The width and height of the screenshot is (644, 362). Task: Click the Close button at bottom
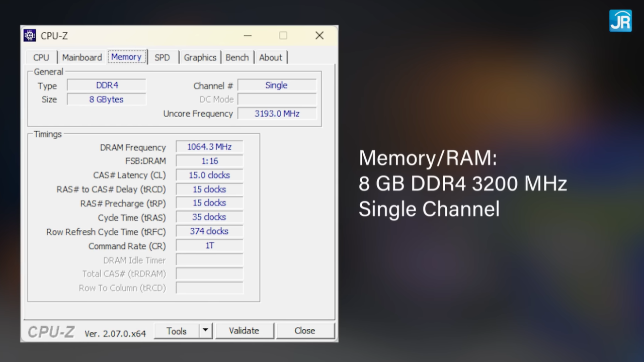(305, 331)
